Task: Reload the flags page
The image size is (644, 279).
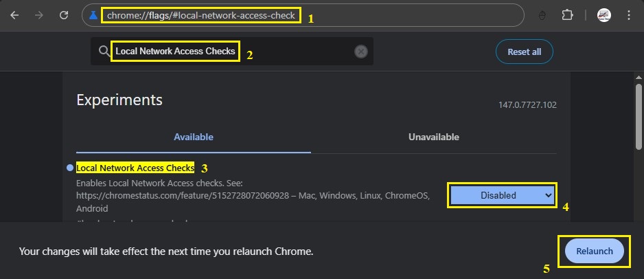Action: tap(64, 14)
